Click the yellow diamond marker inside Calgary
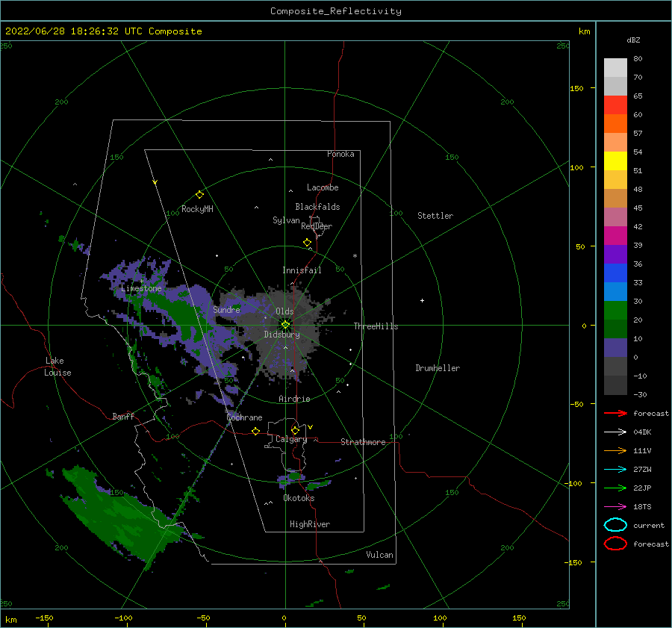The width and height of the screenshot is (672, 628). pyautogui.click(x=295, y=430)
